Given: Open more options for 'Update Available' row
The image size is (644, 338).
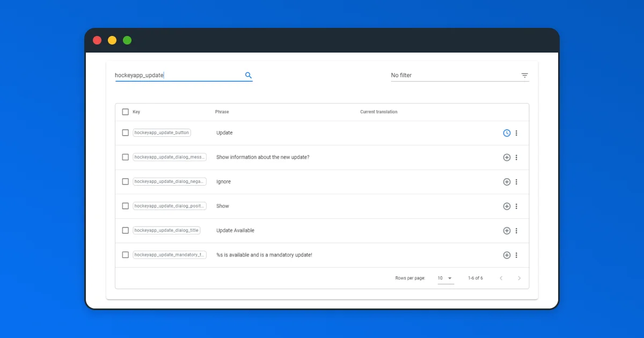Looking at the screenshot, I should click(516, 231).
